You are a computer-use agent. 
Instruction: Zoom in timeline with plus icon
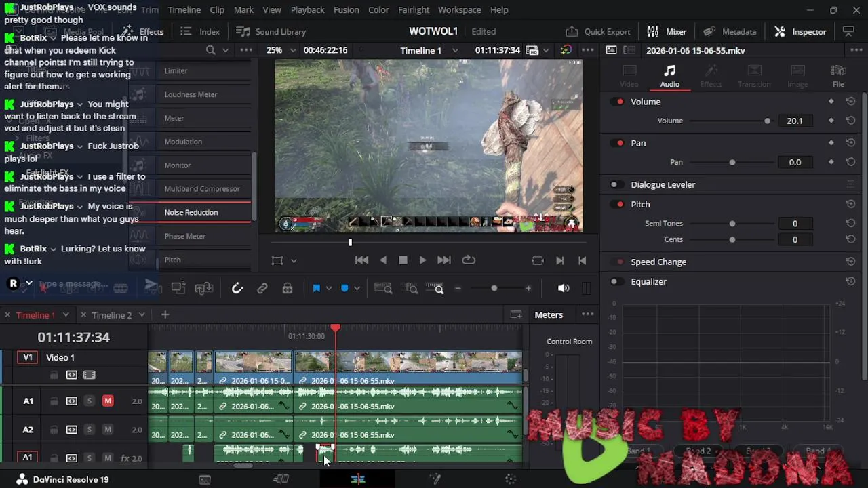(x=528, y=289)
